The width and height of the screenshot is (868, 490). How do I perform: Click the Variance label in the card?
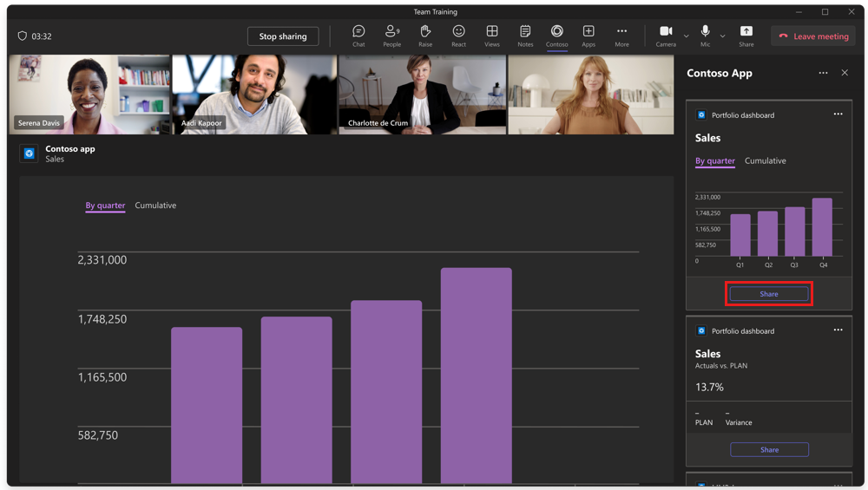click(739, 422)
